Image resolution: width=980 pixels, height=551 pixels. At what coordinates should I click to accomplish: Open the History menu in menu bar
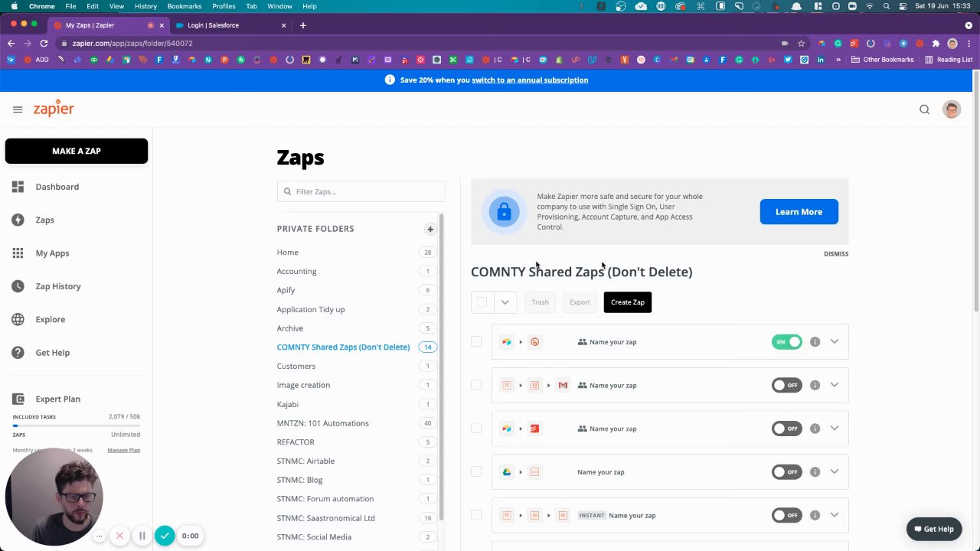pyautogui.click(x=145, y=6)
